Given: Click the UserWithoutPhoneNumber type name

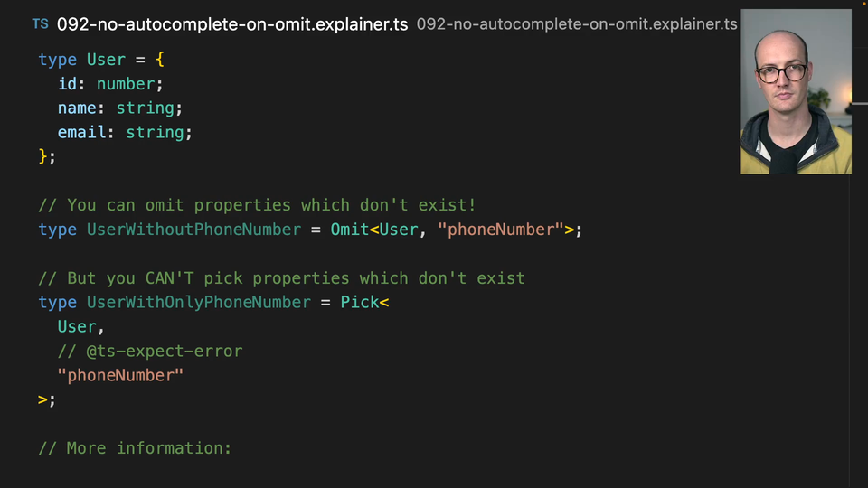Looking at the screenshot, I should pyautogui.click(x=193, y=230).
